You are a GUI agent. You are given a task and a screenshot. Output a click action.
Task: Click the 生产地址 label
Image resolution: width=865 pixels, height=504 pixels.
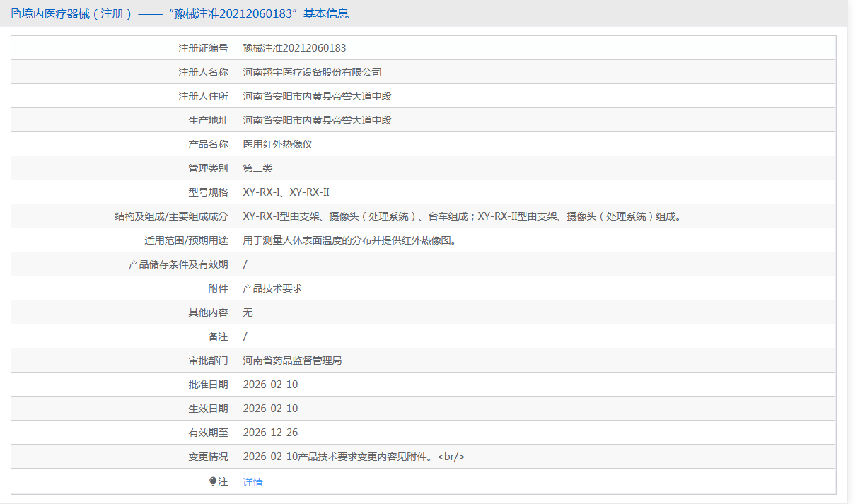(208, 120)
